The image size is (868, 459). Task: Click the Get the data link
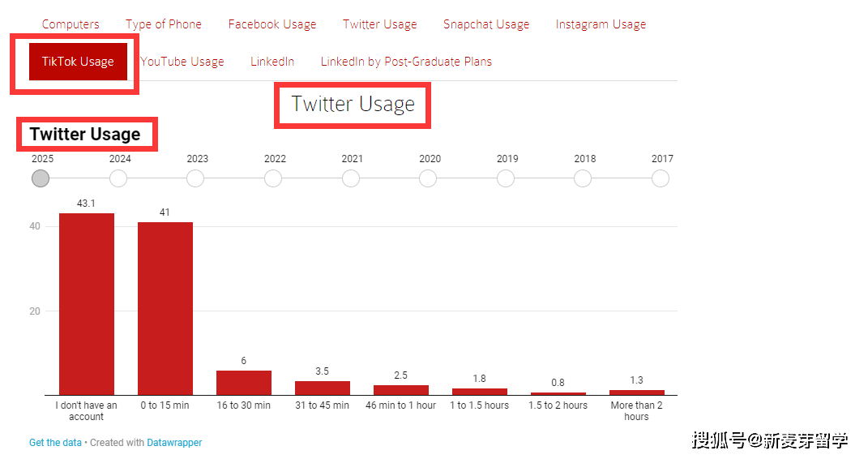[55, 443]
